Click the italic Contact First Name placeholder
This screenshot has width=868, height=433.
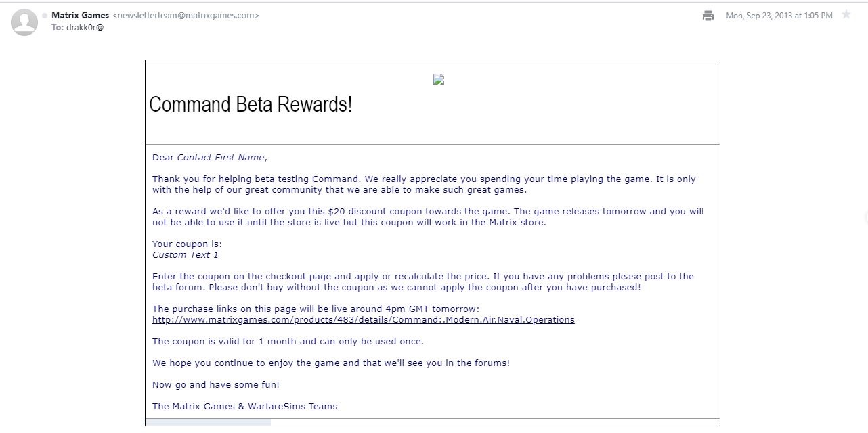[x=220, y=158]
